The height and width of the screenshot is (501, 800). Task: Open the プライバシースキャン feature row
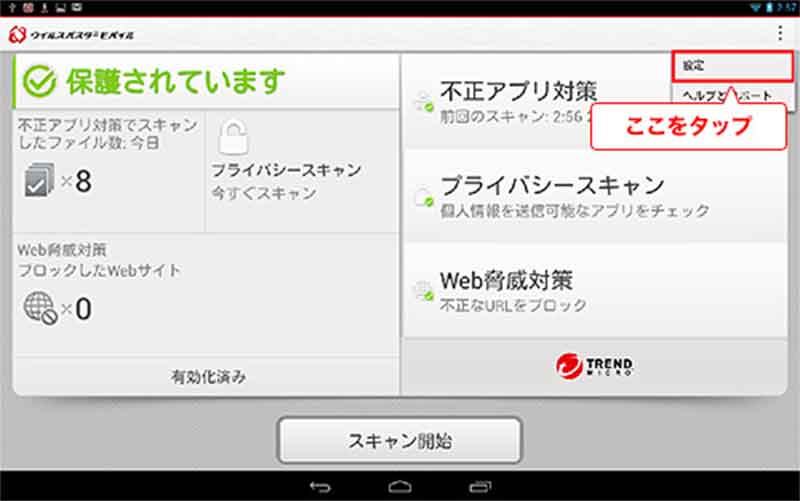(594, 196)
